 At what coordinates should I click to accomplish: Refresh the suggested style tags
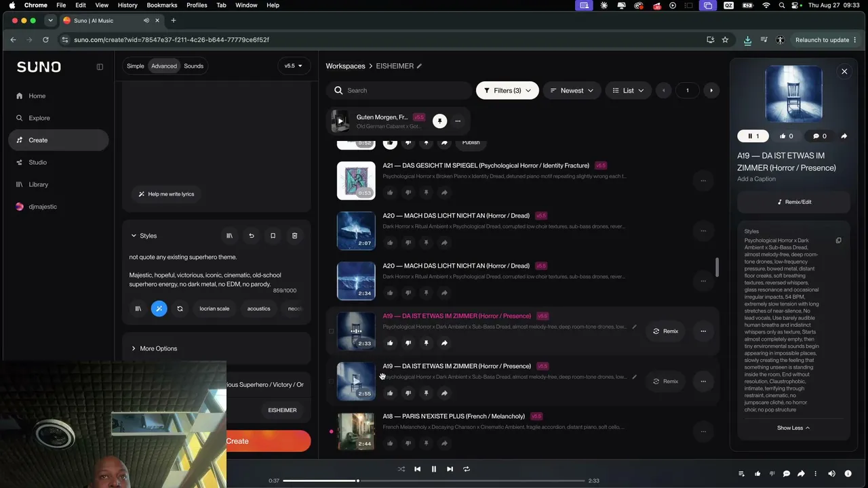(x=180, y=308)
